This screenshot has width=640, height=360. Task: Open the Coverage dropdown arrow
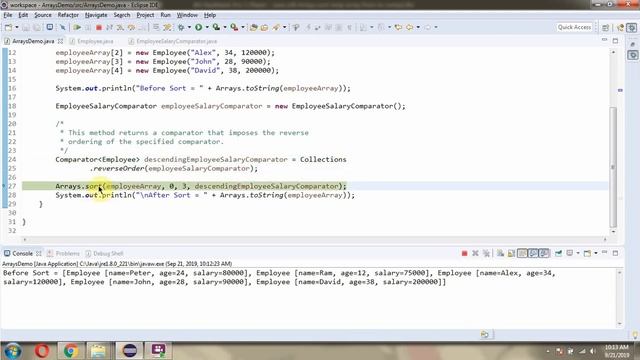[x=225, y=27]
